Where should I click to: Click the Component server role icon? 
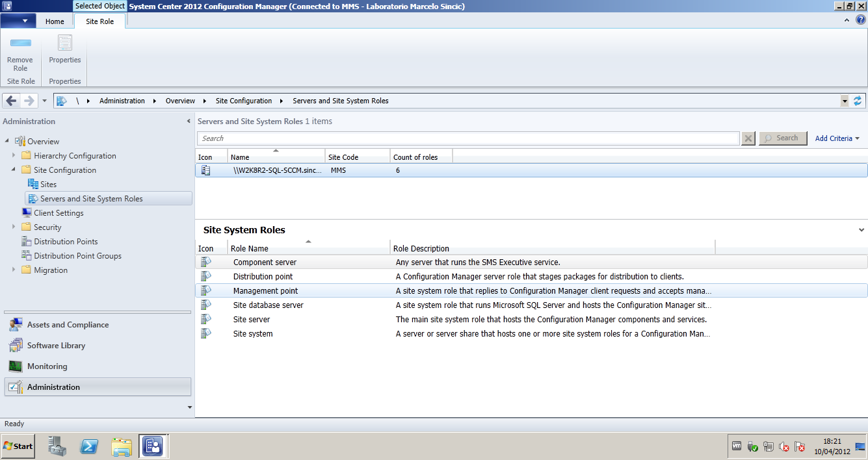205,262
